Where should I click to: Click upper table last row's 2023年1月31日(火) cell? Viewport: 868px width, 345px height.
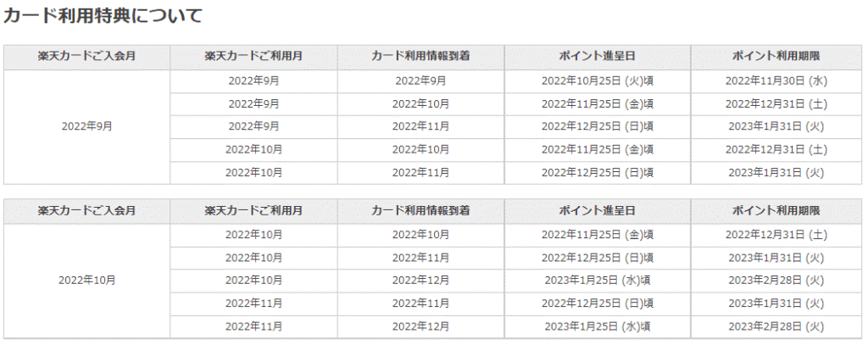pos(776,172)
